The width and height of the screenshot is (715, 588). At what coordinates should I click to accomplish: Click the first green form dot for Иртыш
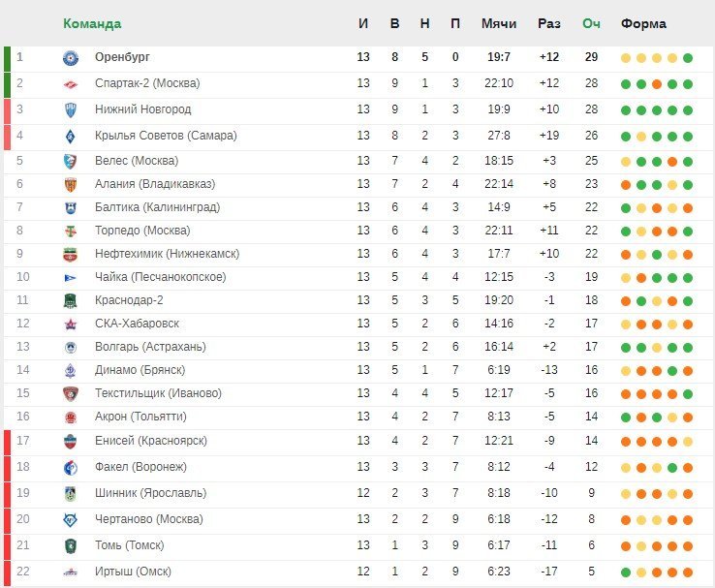pos(626,573)
